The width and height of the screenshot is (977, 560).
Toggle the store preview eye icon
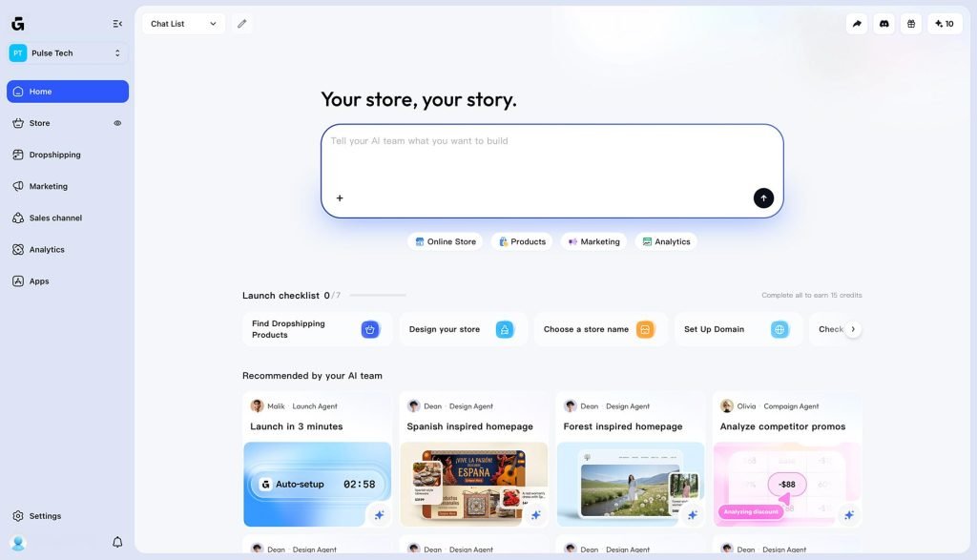(x=117, y=123)
